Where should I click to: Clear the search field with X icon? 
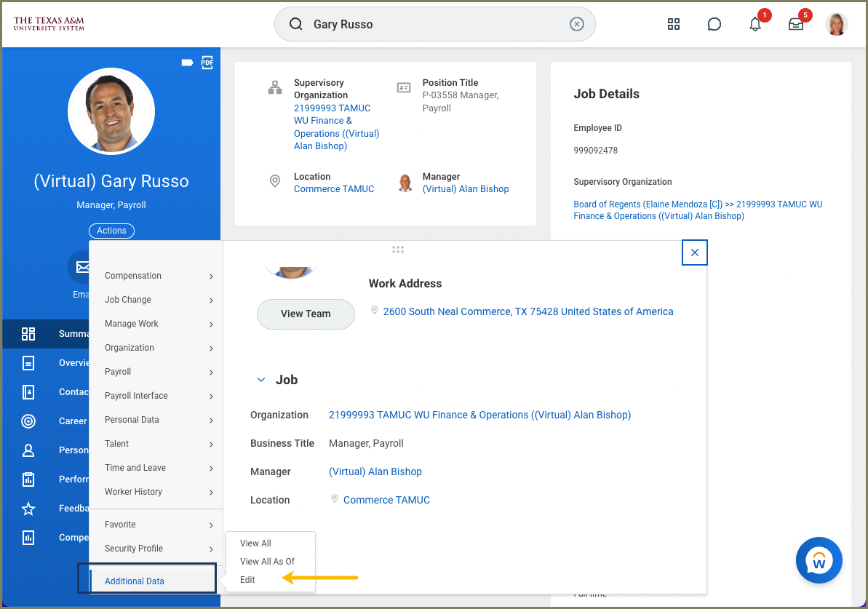[576, 24]
